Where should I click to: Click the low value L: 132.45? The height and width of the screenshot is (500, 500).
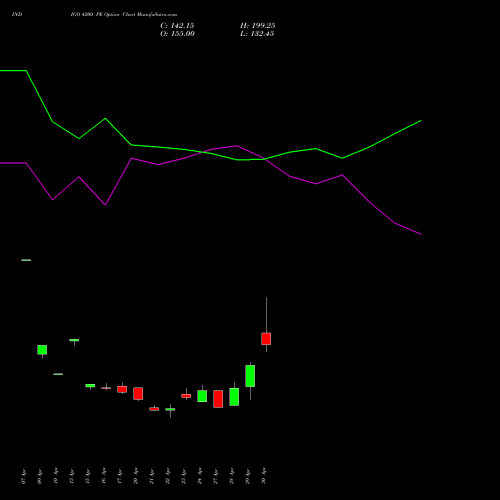coord(257,34)
